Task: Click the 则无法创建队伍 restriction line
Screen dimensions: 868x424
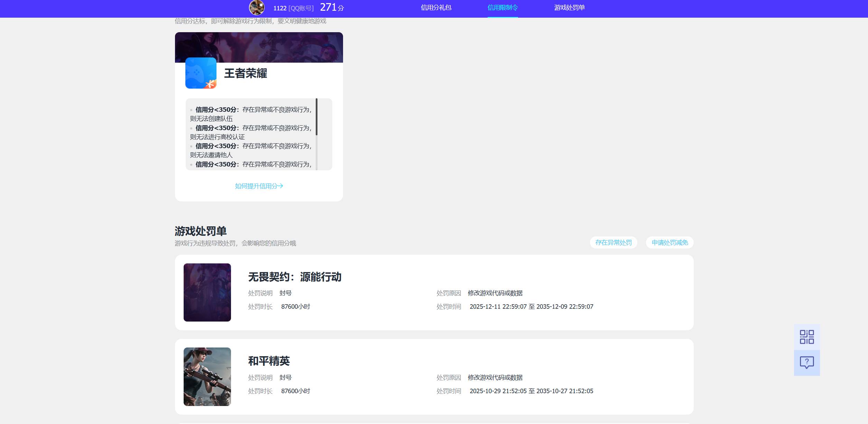Action: pyautogui.click(x=211, y=119)
